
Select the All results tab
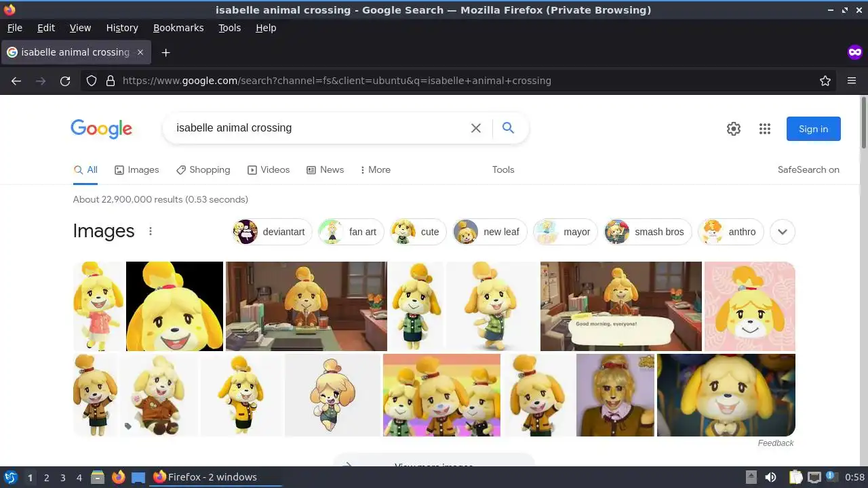[85, 170]
